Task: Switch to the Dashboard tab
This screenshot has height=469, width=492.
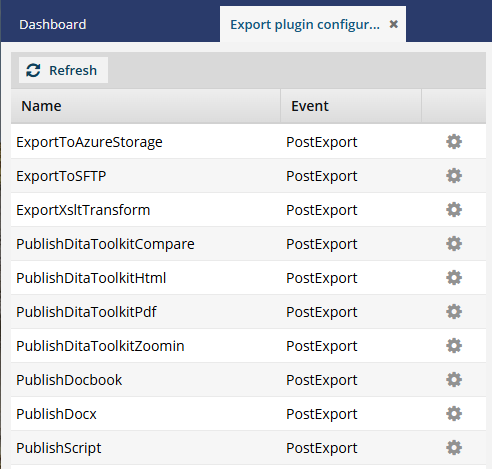Action: point(53,25)
